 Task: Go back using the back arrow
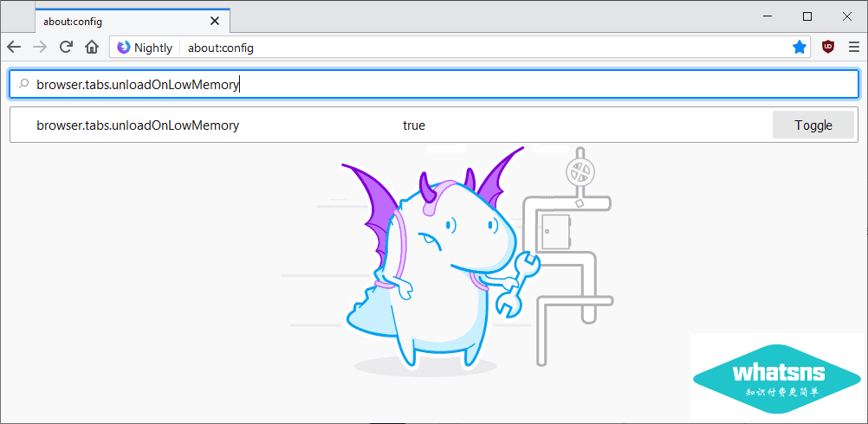click(x=14, y=48)
